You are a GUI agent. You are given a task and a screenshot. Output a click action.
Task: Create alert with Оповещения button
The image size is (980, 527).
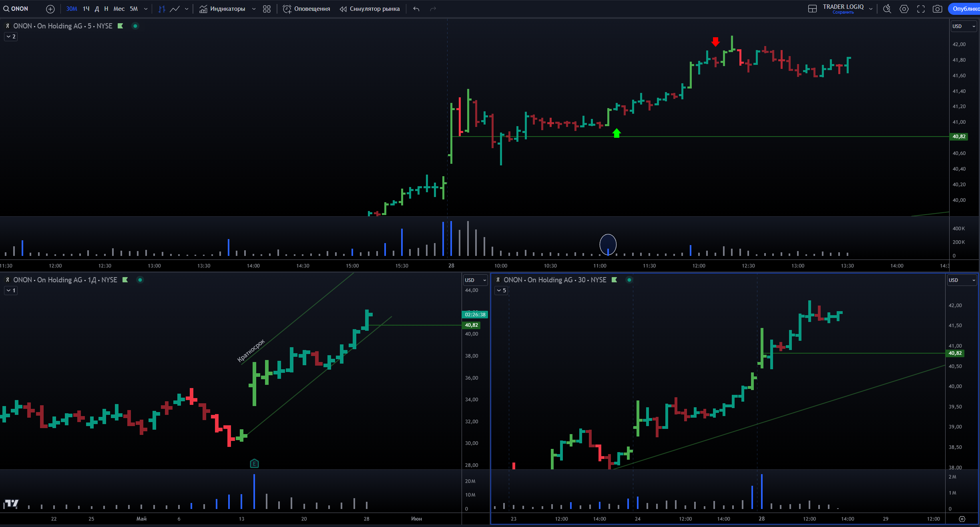[x=307, y=9]
